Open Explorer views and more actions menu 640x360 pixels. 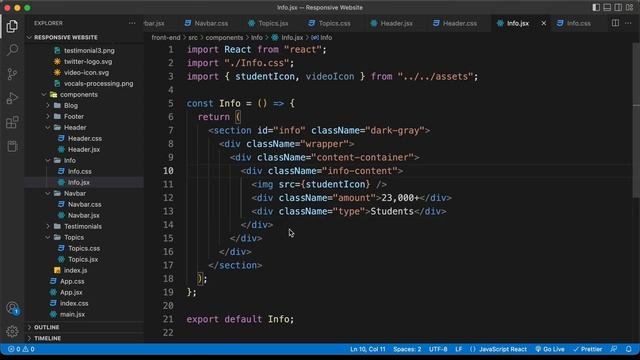click(132, 23)
